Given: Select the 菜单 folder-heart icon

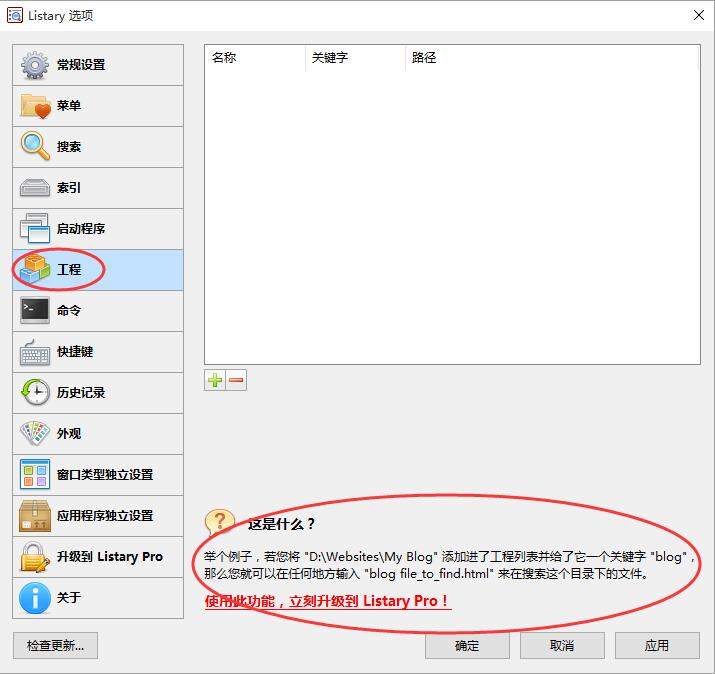Looking at the screenshot, I should 35,106.
